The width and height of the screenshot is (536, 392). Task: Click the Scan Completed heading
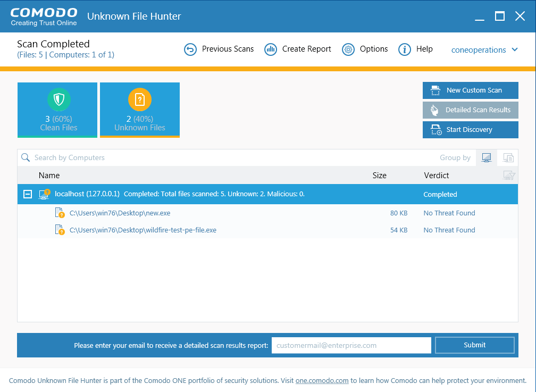[53, 44]
